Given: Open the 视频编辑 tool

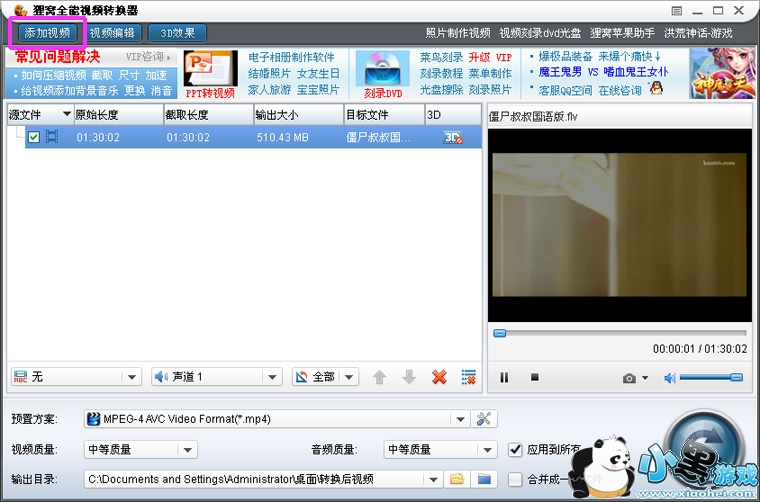Looking at the screenshot, I should coord(112,33).
